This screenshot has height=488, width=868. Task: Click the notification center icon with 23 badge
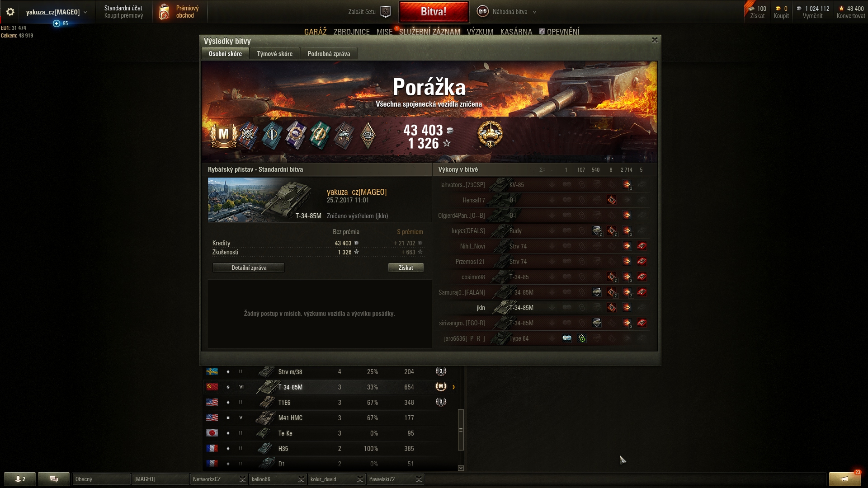tap(844, 479)
